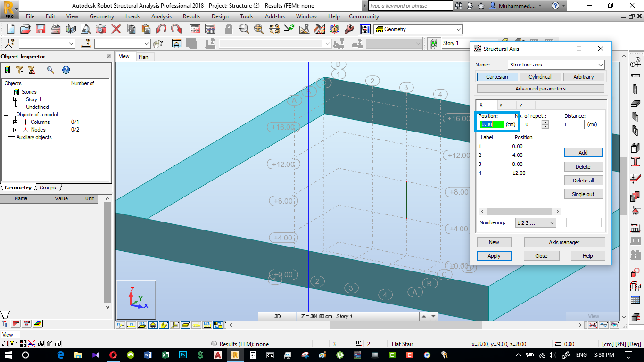Switch axis type to Cylindrical

[540, 76]
